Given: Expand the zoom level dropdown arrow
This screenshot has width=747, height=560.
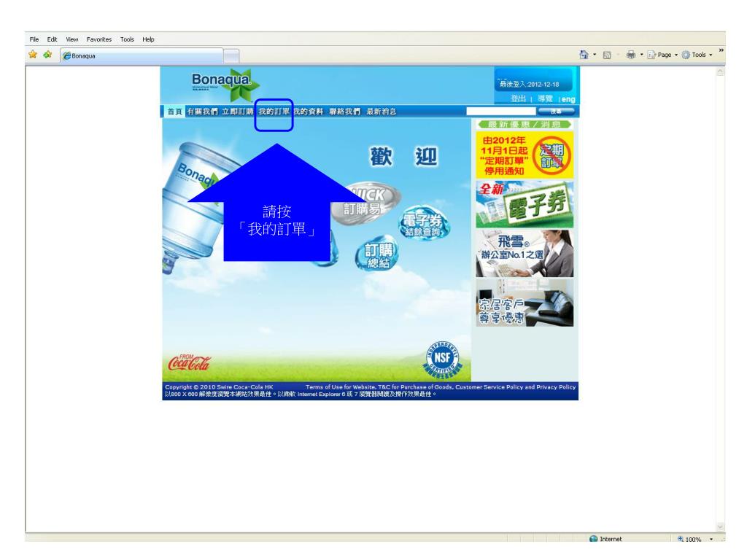Looking at the screenshot, I should [711, 539].
